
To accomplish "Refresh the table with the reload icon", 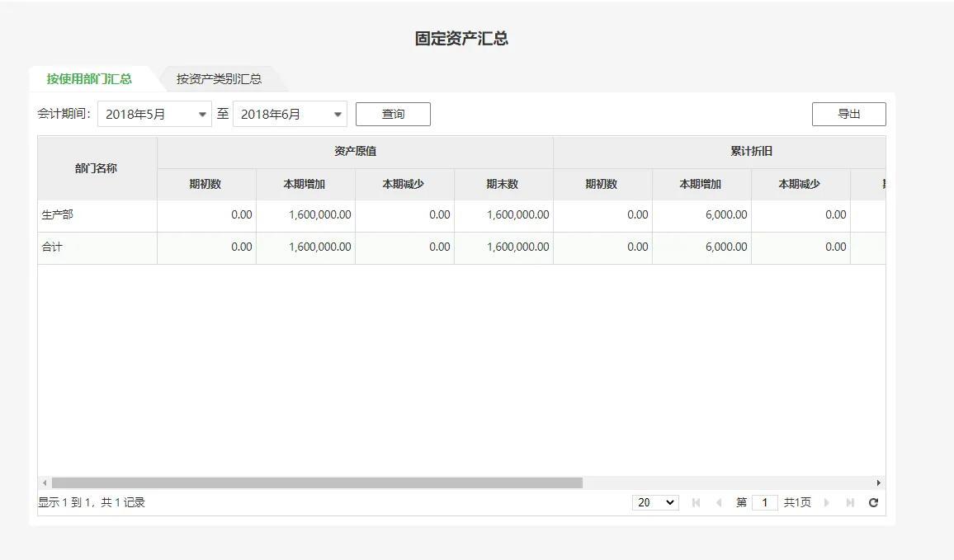I will pos(873,501).
